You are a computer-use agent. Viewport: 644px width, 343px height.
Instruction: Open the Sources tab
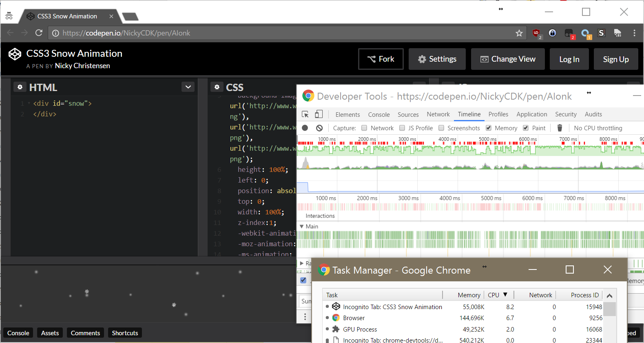click(408, 114)
